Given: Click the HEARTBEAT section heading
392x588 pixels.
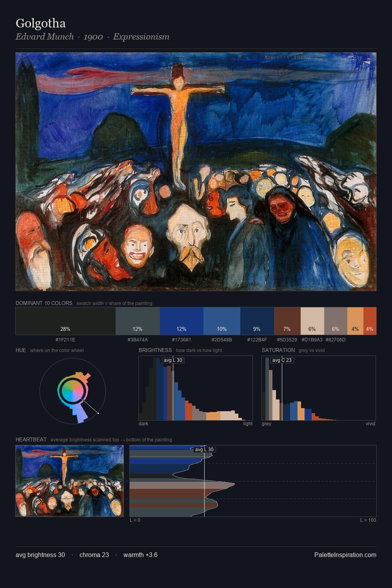Looking at the screenshot, I should (31, 439).
